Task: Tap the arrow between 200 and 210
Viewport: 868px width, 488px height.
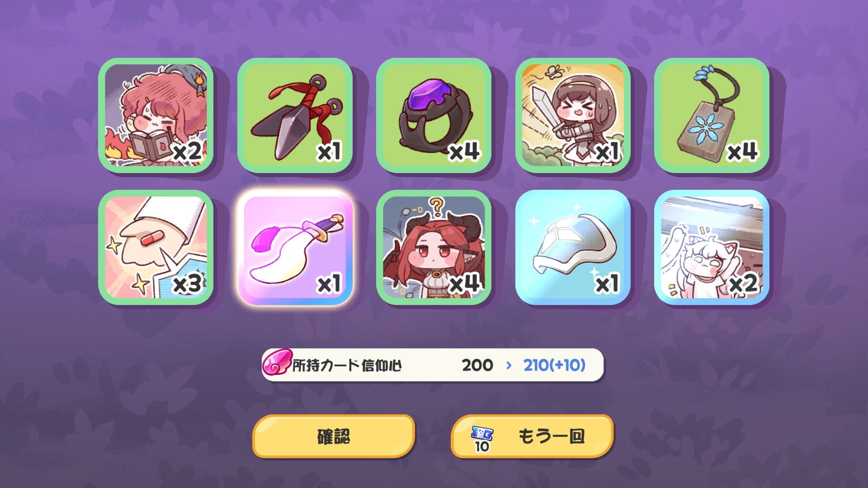Action: [509, 365]
